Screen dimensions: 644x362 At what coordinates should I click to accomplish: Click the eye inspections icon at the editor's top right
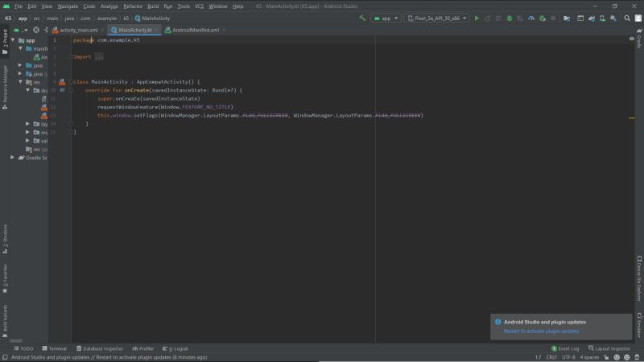631,39
